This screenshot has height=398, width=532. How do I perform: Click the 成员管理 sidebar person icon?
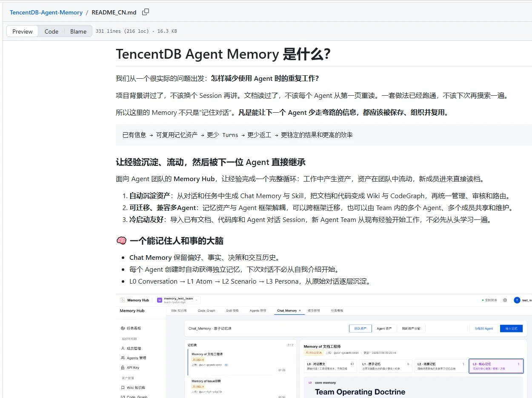(x=123, y=348)
